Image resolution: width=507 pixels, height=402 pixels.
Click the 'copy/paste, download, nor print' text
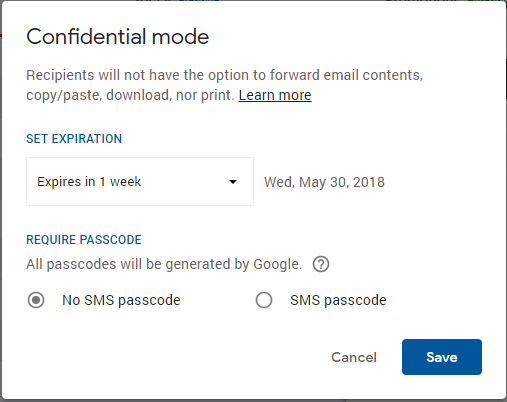click(x=130, y=95)
